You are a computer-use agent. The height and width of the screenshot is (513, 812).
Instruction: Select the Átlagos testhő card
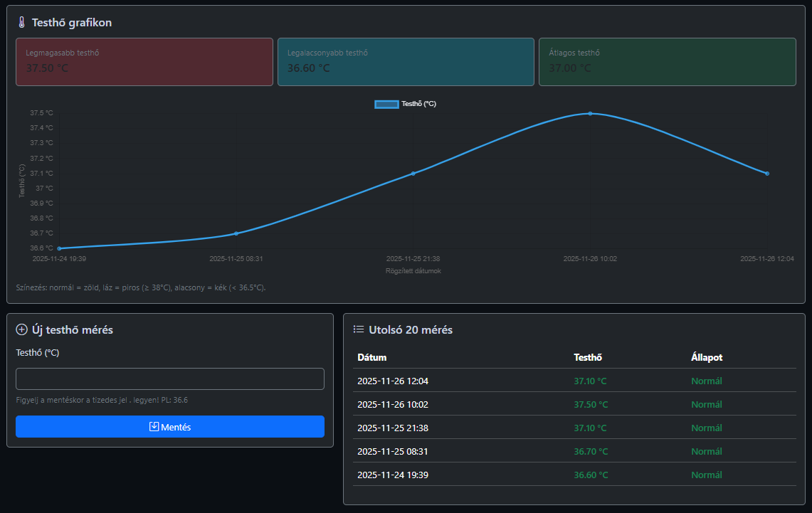pos(667,62)
